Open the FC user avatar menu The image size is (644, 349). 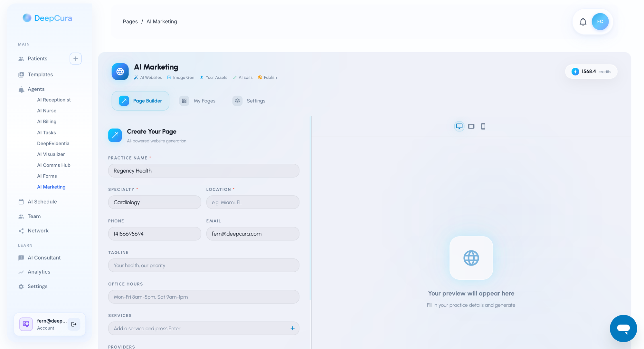pos(600,22)
